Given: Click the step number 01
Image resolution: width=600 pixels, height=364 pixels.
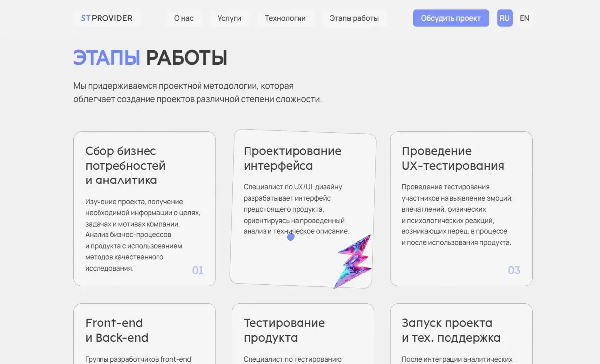Looking at the screenshot, I should [198, 270].
